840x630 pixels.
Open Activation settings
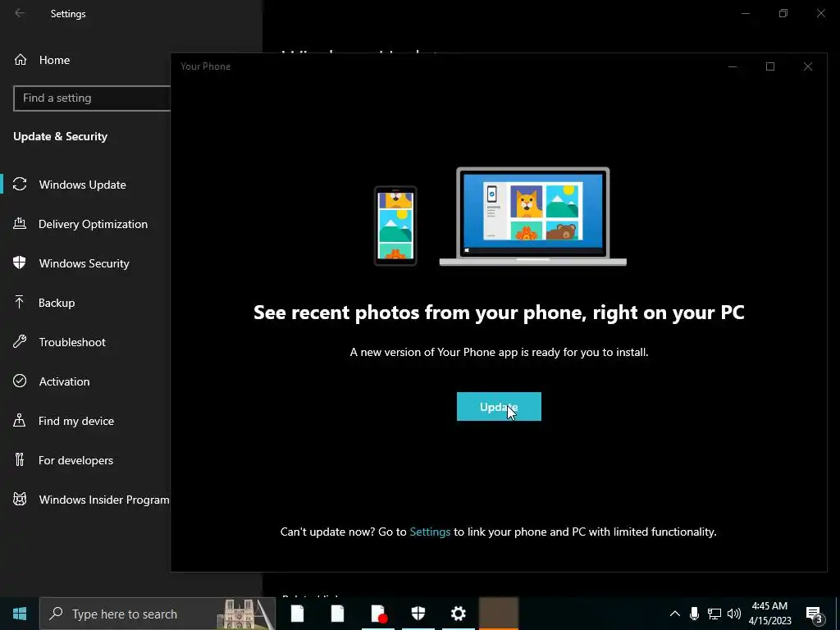[64, 381]
